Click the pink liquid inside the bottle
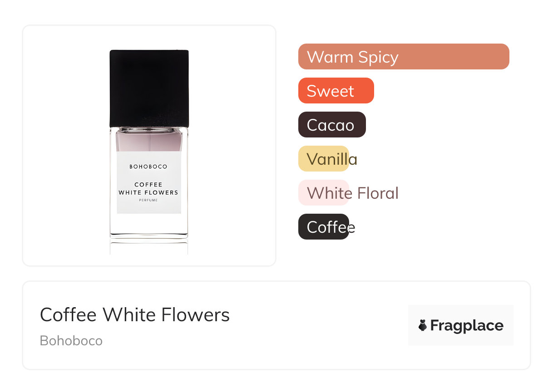 tap(148, 141)
